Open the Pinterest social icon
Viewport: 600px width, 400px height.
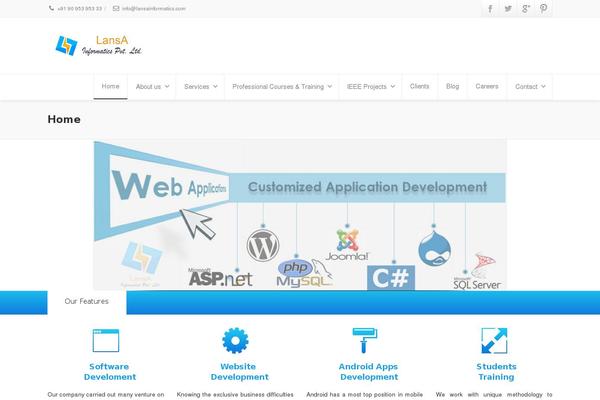pos(543,8)
